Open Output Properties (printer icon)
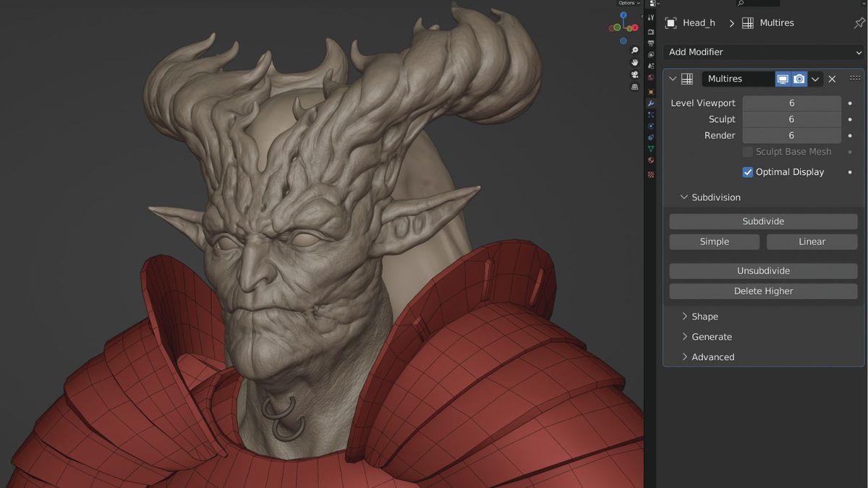Image resolution: width=868 pixels, height=488 pixels. (x=650, y=42)
